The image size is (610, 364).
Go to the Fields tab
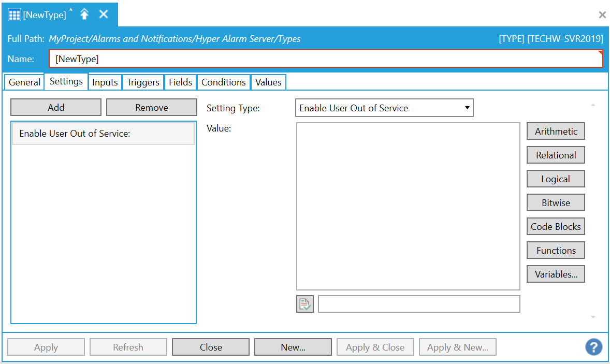point(181,82)
